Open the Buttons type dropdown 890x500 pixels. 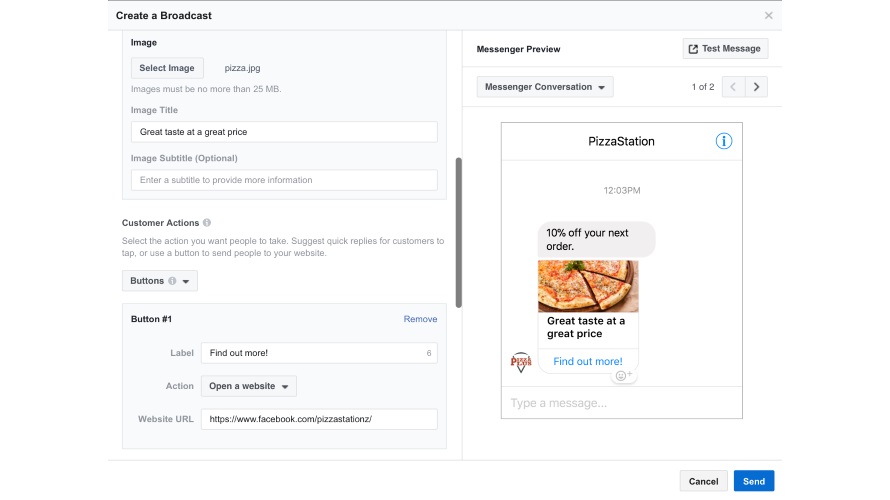[160, 281]
